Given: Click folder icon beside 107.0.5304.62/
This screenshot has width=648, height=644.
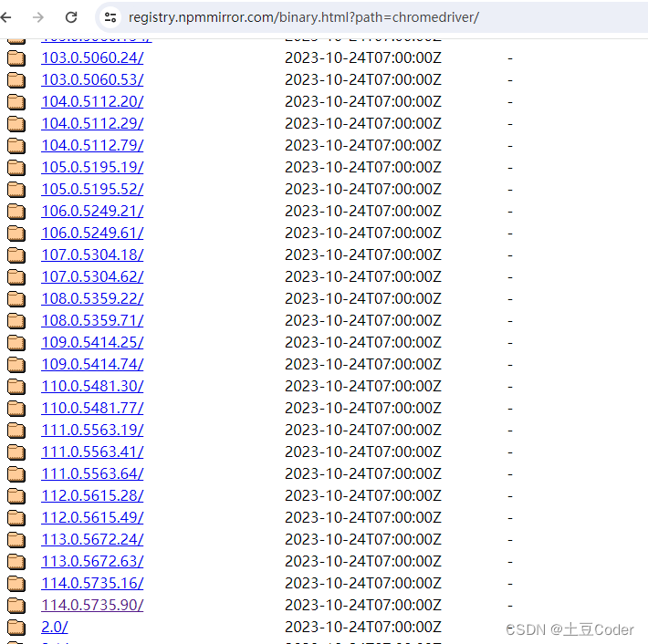Looking at the screenshot, I should coord(16,277).
